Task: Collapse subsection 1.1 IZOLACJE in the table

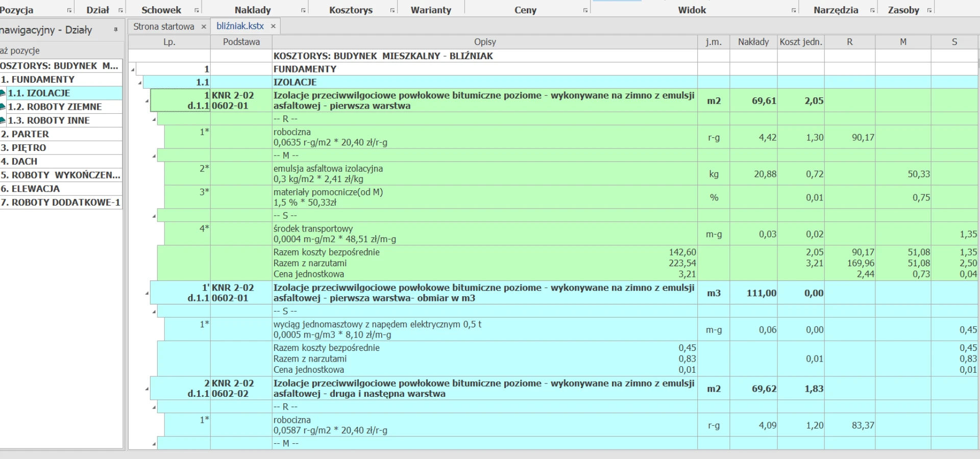Action: 140,83
